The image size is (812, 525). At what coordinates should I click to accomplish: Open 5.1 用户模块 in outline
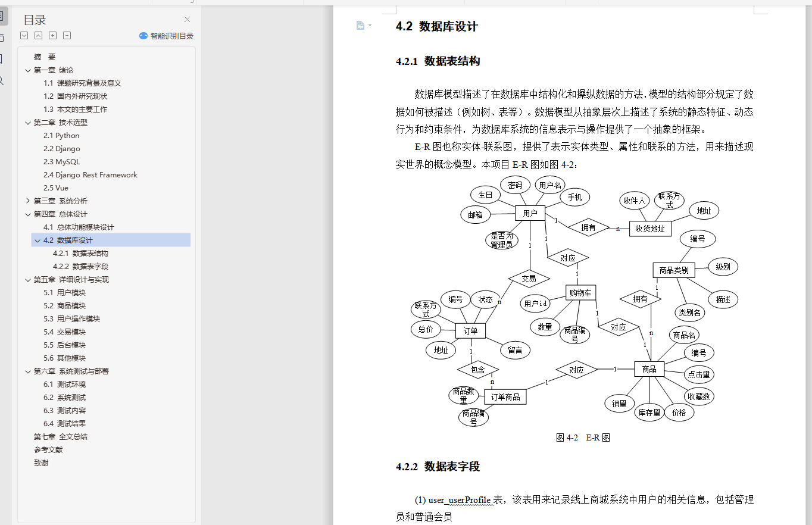tap(64, 293)
